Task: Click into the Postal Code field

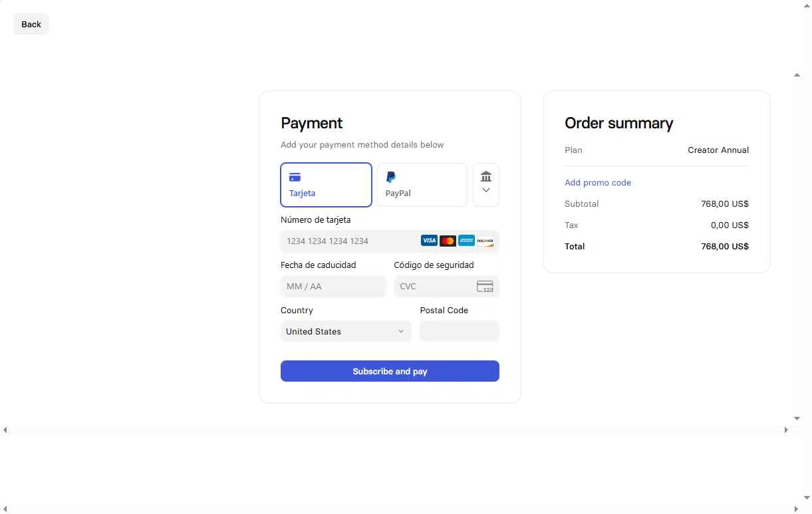Action: coord(459,331)
